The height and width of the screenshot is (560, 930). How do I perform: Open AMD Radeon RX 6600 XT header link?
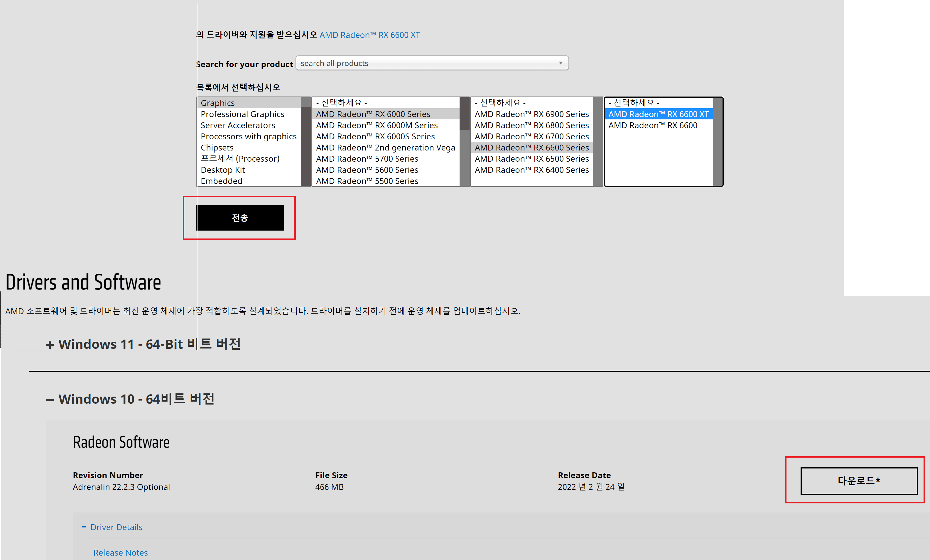(x=369, y=35)
